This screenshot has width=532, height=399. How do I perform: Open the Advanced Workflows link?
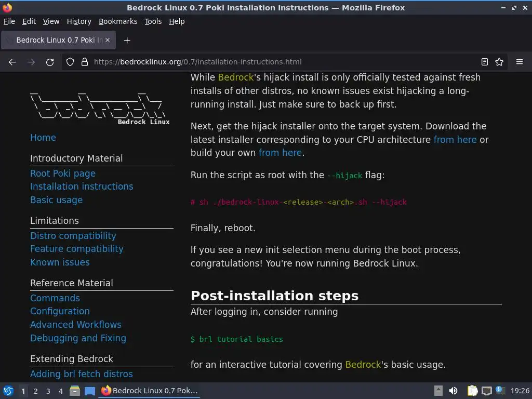(76, 325)
